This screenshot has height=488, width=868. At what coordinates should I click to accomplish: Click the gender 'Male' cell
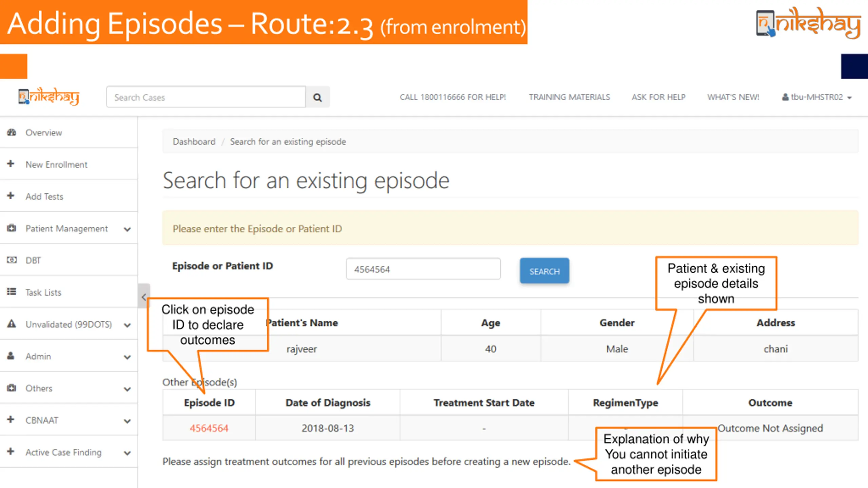[617, 349]
